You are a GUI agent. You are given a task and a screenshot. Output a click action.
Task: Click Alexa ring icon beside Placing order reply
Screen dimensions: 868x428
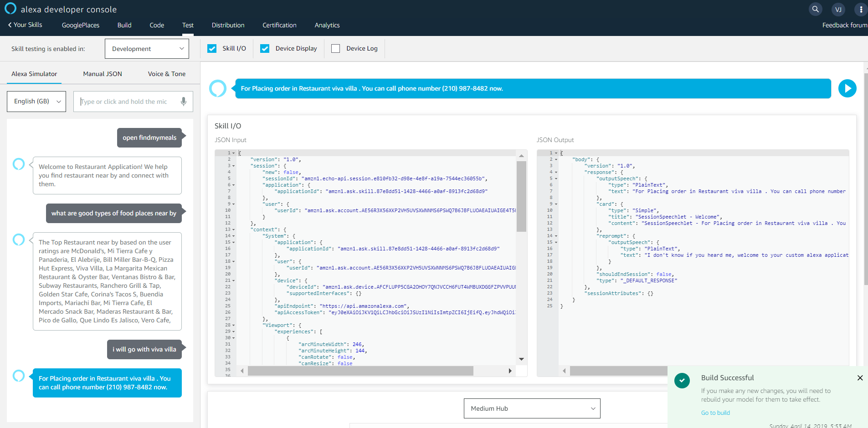(19, 376)
